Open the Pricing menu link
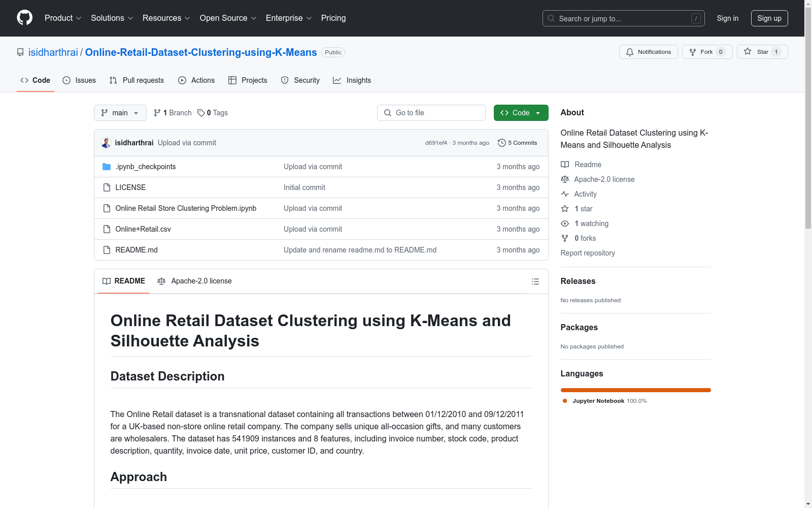This screenshot has height=508, width=812. [333, 18]
